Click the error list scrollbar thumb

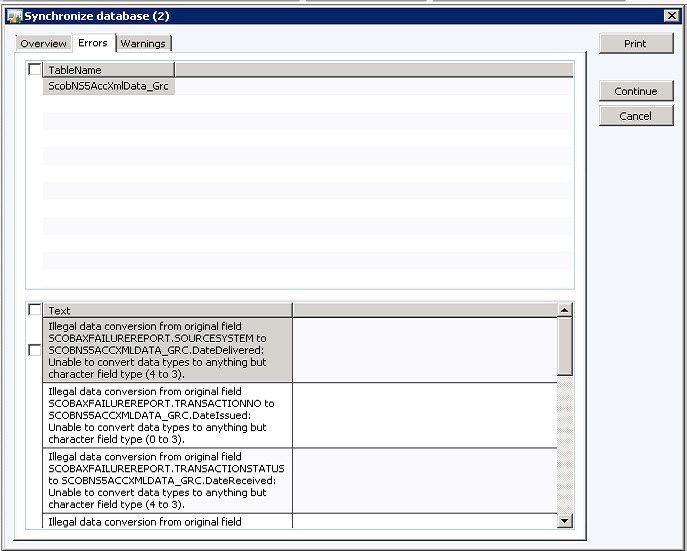coord(565,346)
